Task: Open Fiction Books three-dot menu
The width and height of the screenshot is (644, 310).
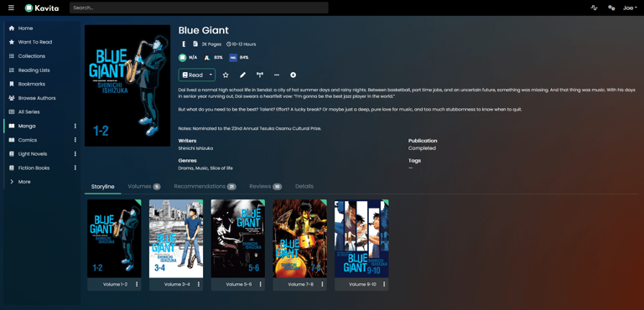Action: pos(75,168)
